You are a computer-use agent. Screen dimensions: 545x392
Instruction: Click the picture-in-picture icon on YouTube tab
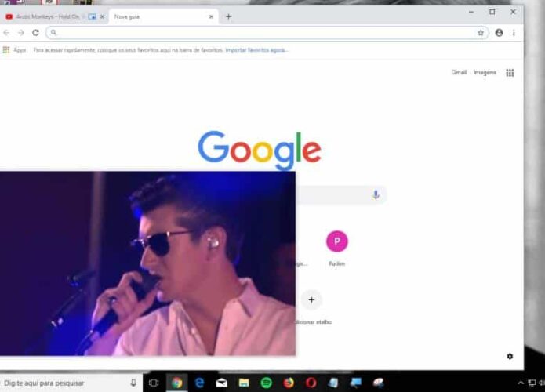pyautogui.click(x=92, y=16)
